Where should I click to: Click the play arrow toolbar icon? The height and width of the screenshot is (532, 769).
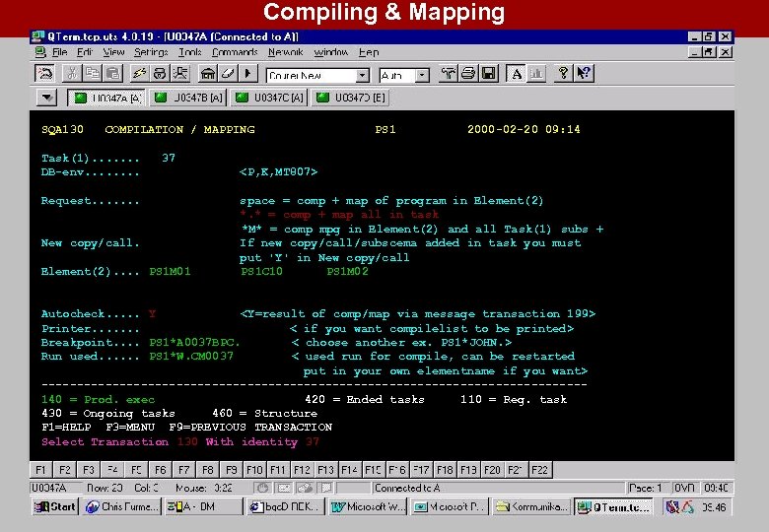pyautogui.click(x=247, y=74)
